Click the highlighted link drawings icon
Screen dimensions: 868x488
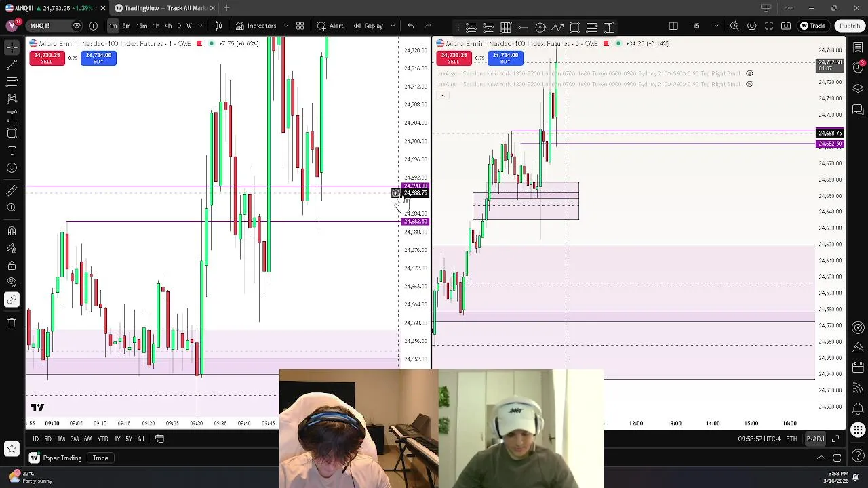[x=12, y=300]
